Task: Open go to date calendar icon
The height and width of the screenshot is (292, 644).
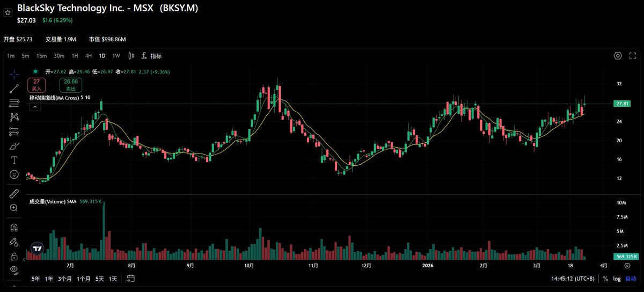Action: pos(130,279)
